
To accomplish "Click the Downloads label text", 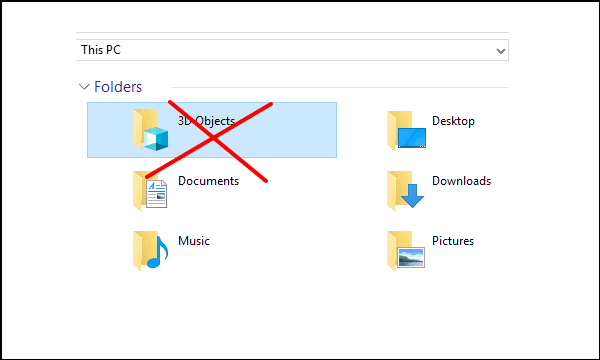I will [461, 181].
